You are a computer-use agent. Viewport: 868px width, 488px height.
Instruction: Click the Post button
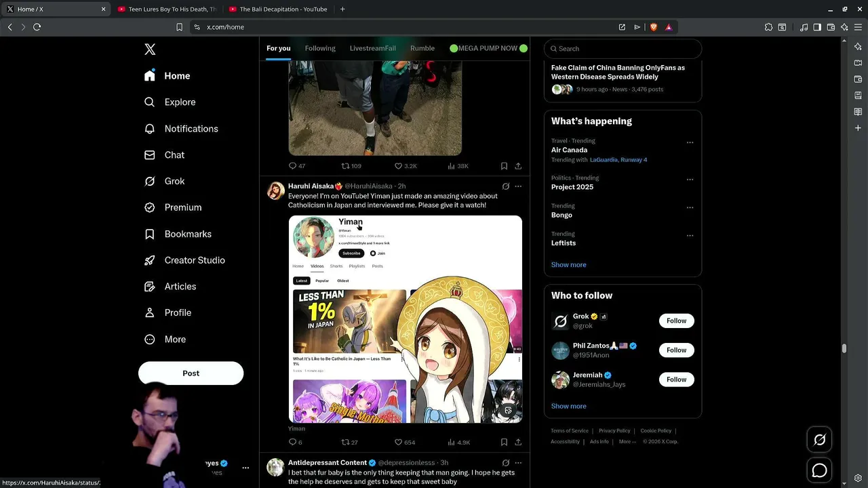coord(191,373)
